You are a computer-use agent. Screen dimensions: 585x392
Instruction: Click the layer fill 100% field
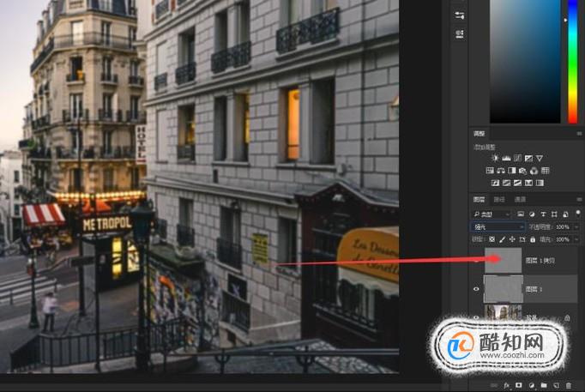point(562,239)
